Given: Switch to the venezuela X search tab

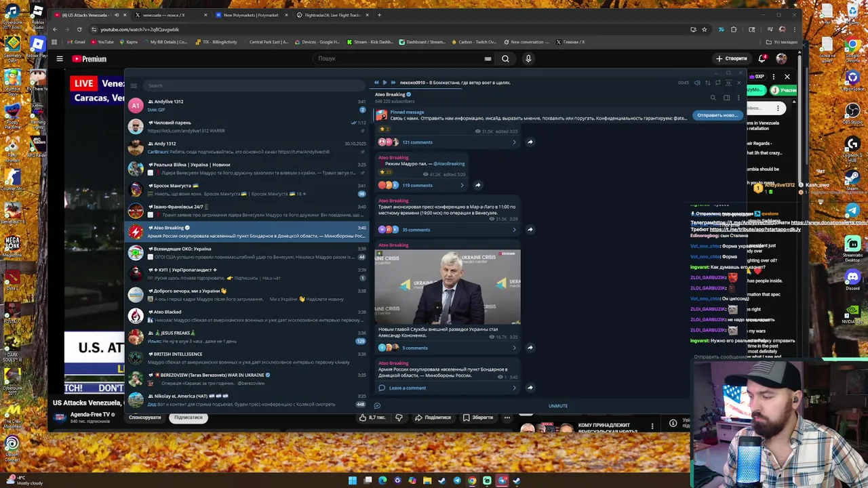Looking at the screenshot, I should pos(170,15).
